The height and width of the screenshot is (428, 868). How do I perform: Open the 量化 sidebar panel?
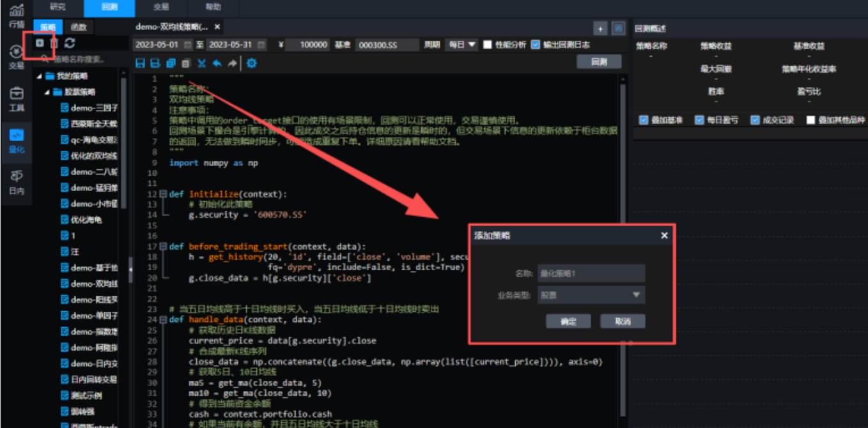coord(17,141)
